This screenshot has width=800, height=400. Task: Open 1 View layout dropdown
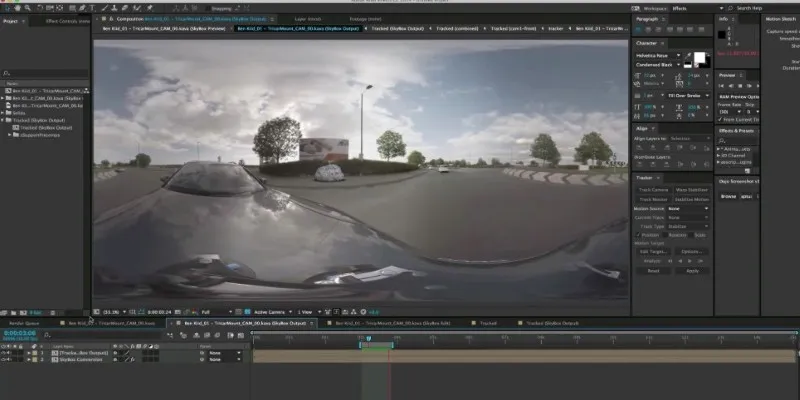click(310, 312)
